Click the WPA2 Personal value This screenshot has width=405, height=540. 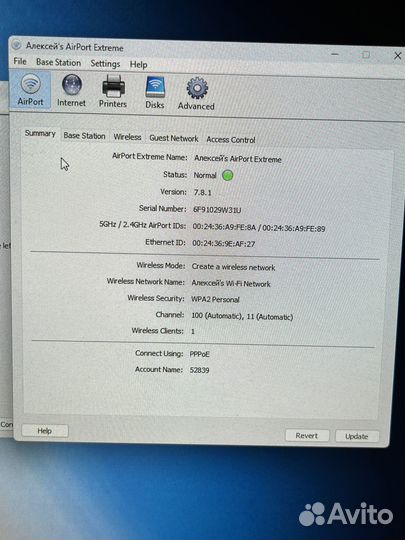(215, 300)
